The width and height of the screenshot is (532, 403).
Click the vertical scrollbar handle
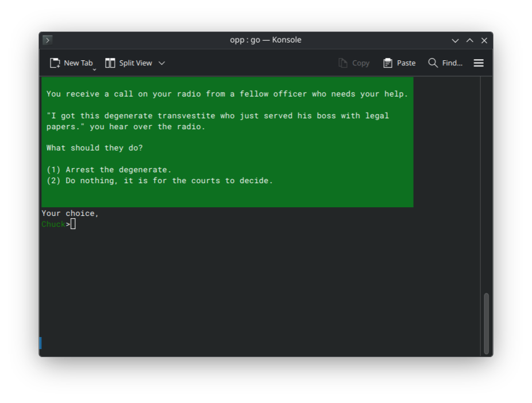tap(487, 323)
